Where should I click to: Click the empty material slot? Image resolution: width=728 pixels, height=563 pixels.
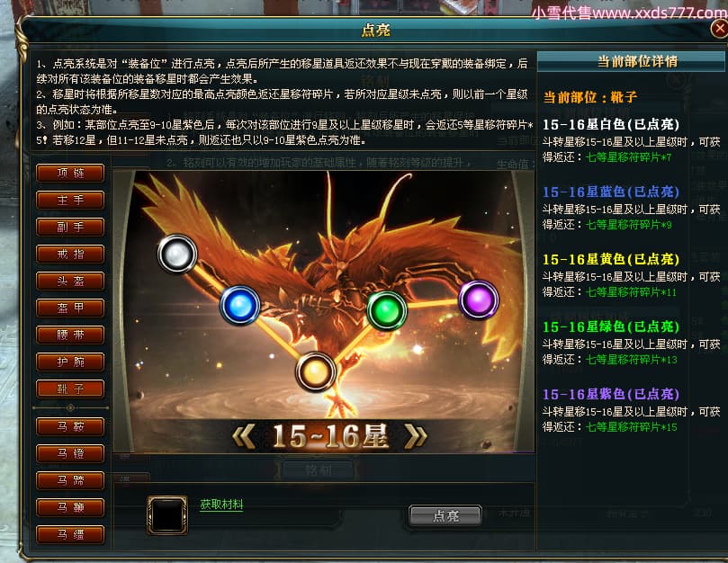click(167, 514)
